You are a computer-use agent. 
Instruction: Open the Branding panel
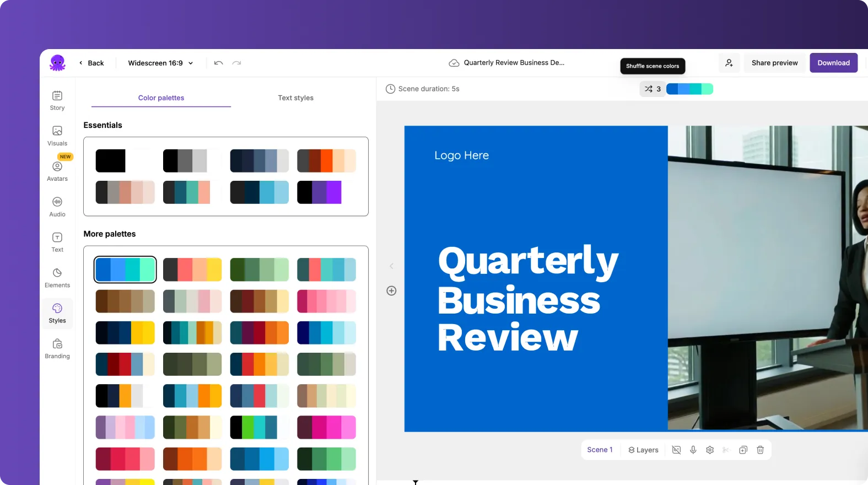click(x=57, y=349)
